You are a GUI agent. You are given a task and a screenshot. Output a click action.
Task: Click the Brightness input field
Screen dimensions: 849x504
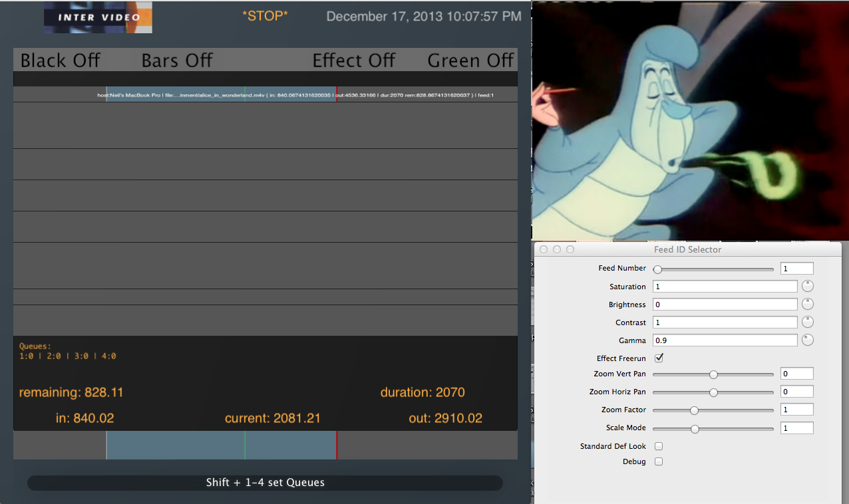click(725, 305)
